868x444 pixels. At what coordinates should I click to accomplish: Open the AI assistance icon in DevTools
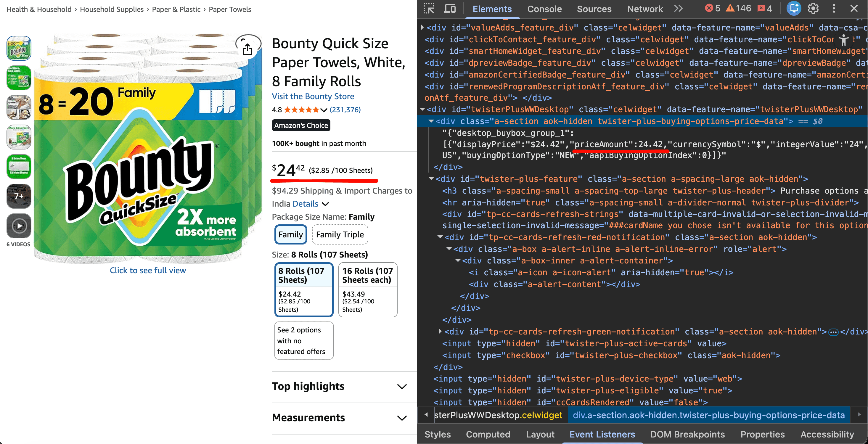pyautogui.click(x=793, y=8)
